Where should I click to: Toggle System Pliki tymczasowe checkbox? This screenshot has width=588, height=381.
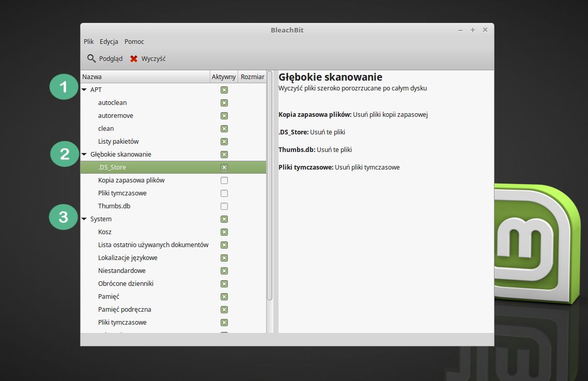224,323
